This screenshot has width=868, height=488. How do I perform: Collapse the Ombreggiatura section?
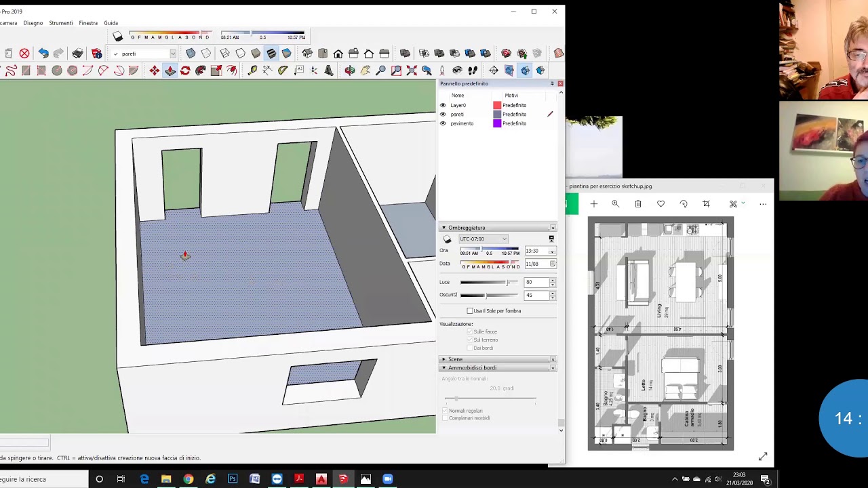point(443,228)
